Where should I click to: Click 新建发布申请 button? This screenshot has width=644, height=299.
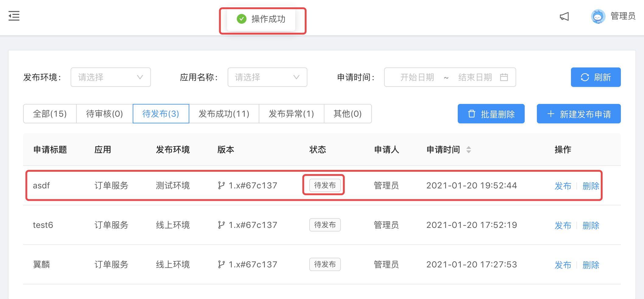tap(579, 114)
